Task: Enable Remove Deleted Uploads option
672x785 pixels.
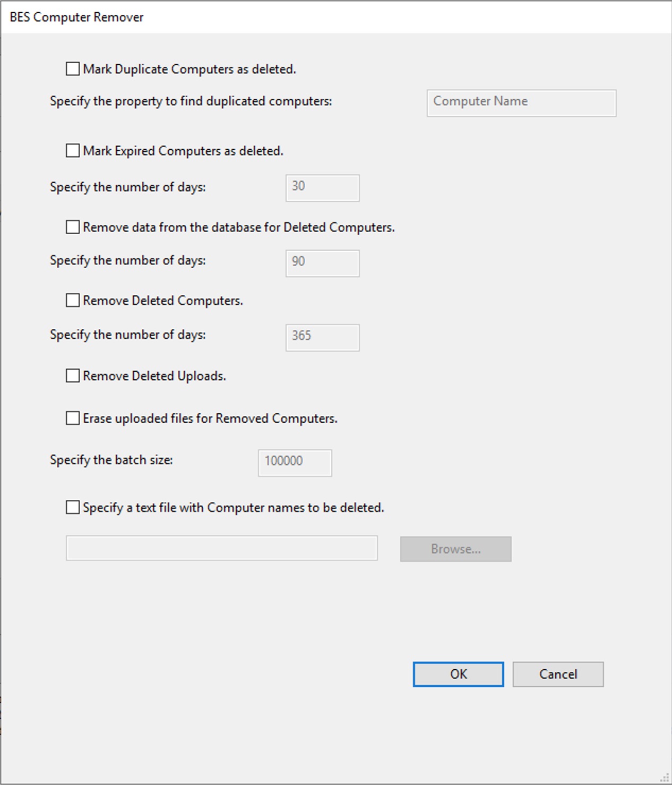Action: 73,376
